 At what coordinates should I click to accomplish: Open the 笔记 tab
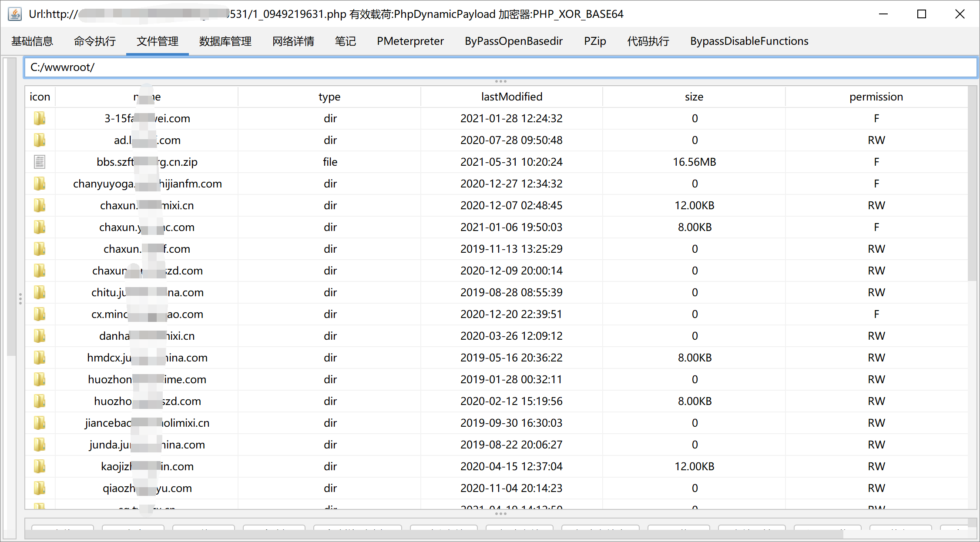(x=346, y=41)
